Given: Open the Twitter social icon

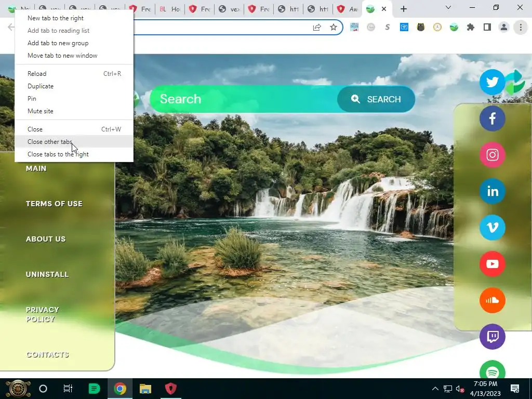Looking at the screenshot, I should point(492,82).
